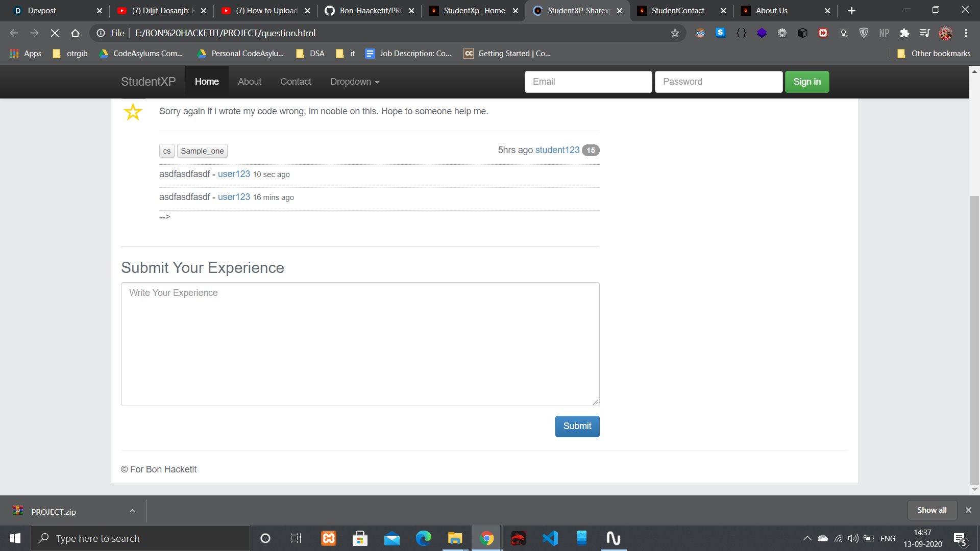Click the yellow star favorite icon
This screenshot has height=551, width=980.
(133, 112)
